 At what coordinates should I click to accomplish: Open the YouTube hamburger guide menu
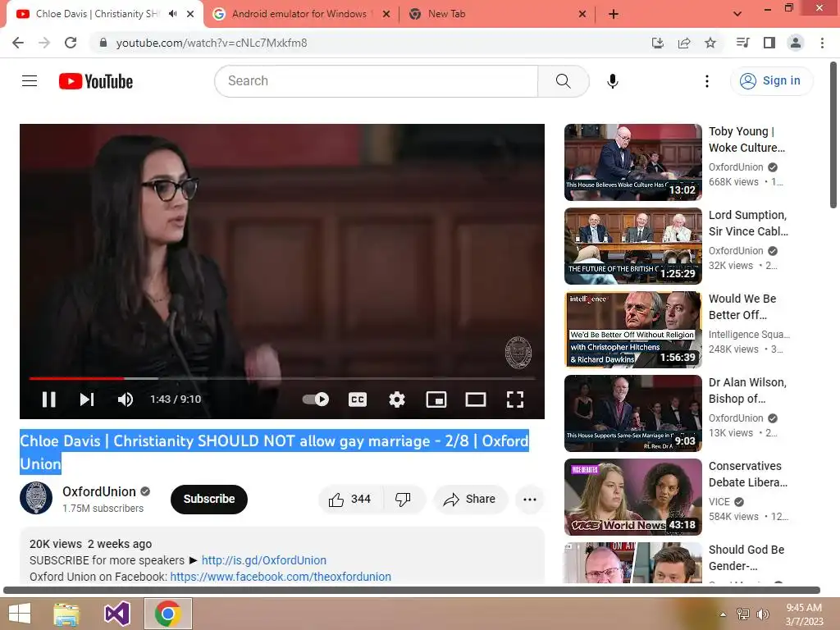click(30, 81)
